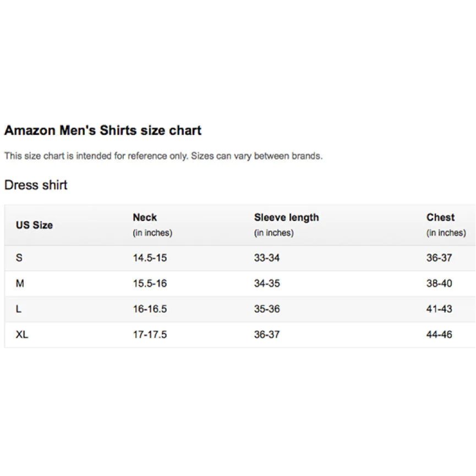
Task: Click the 'Sleeve length' column header
Action: tap(287, 217)
